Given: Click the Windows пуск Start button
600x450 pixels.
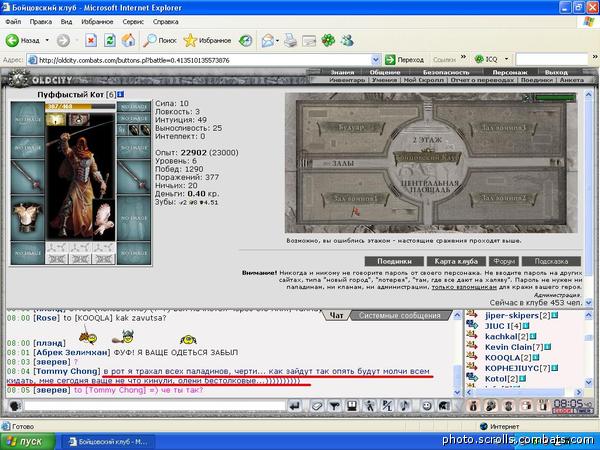Looking at the screenshot, I should [x=27, y=442].
